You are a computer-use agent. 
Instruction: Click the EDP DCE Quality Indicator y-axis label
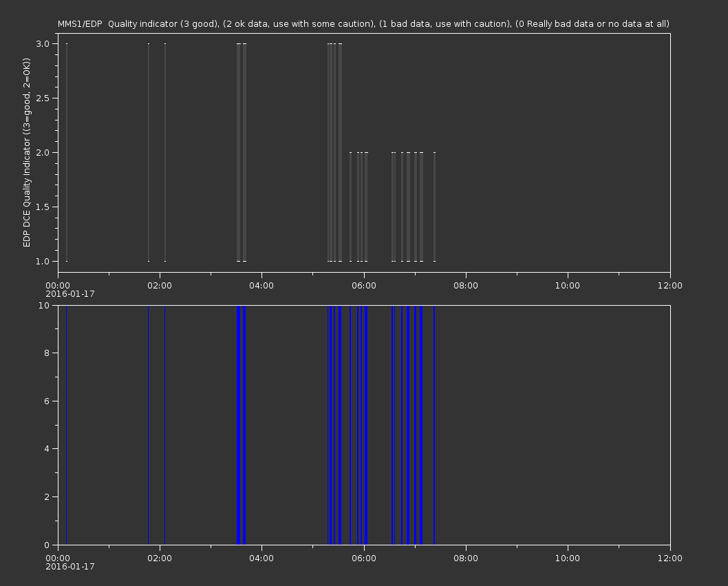coord(26,152)
